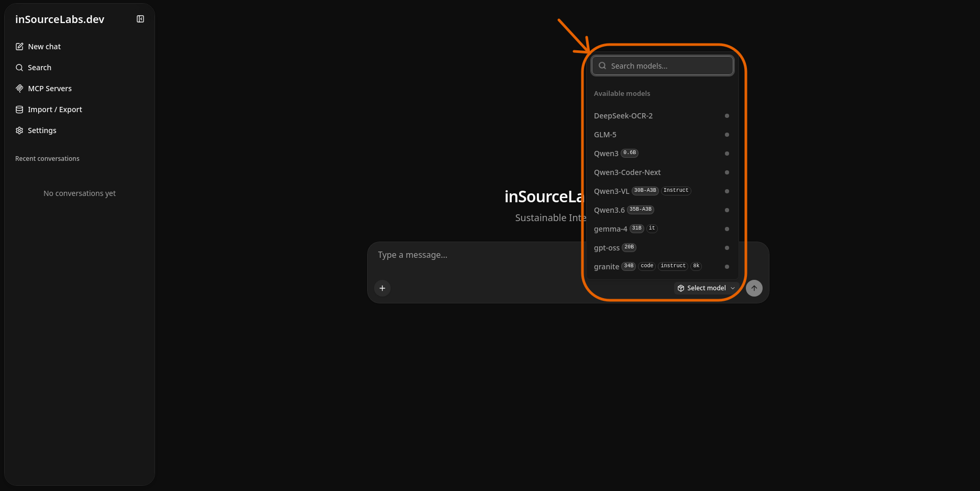Click the 8k tag on granite

point(696,266)
